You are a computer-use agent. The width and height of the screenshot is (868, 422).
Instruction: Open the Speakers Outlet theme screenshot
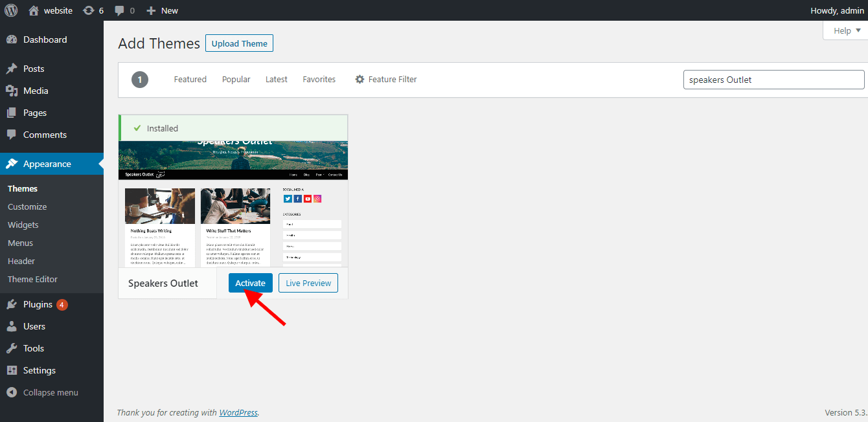tap(233, 204)
